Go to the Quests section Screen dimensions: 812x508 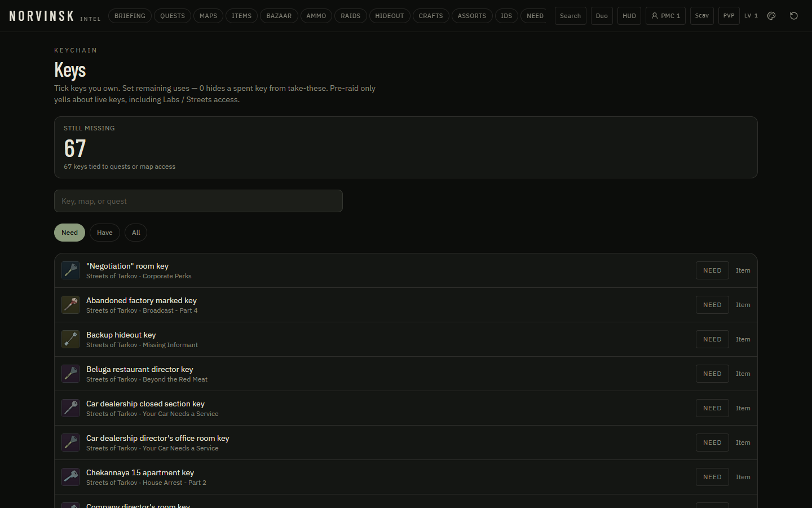click(173, 16)
